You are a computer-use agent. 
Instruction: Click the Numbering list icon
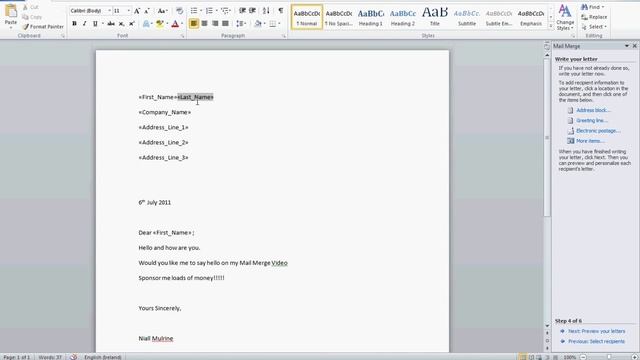point(209,11)
